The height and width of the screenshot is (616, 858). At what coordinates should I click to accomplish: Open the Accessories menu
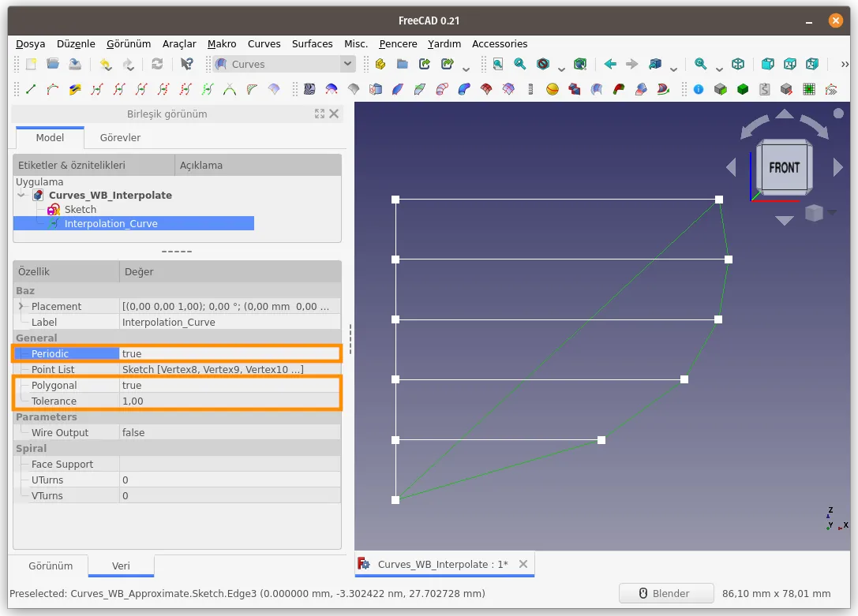coord(500,43)
